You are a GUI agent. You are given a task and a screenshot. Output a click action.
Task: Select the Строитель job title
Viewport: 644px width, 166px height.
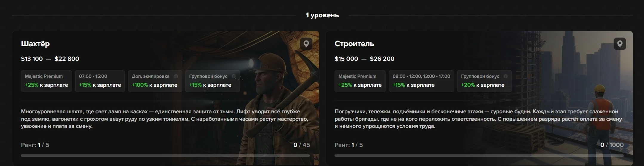tap(354, 44)
